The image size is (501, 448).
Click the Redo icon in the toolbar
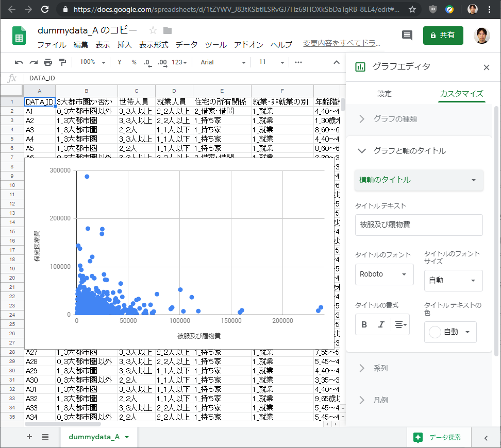coord(33,62)
